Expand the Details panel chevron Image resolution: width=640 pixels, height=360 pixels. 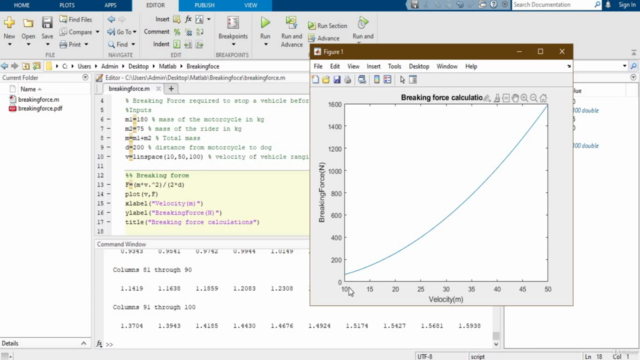[84, 343]
